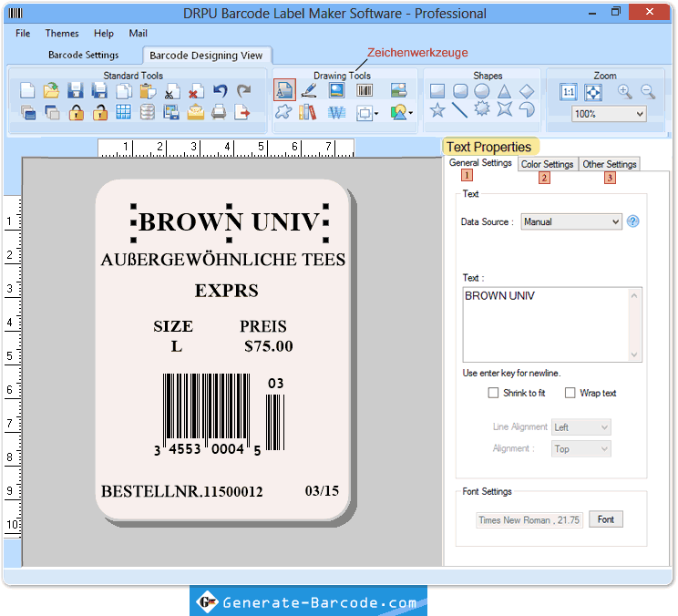678x616 pixels.
Task: Expand the frame tool dropdown arrow
Action: point(376,114)
